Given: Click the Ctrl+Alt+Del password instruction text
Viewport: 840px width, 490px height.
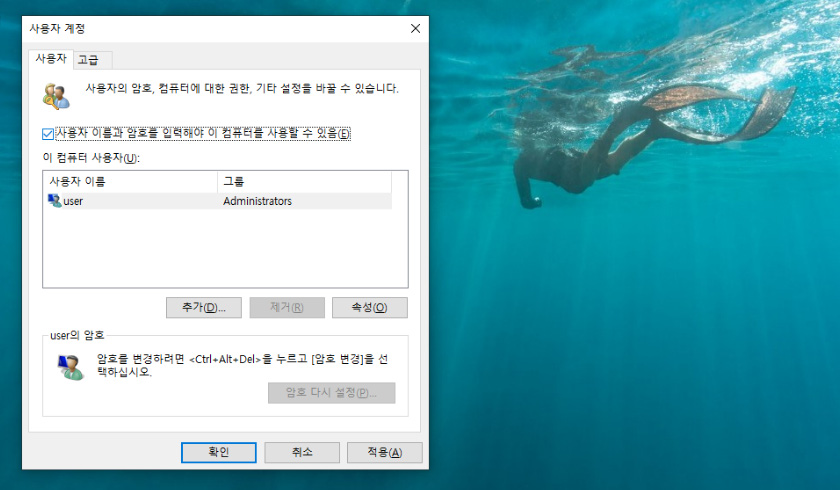Looking at the screenshot, I should 242,365.
